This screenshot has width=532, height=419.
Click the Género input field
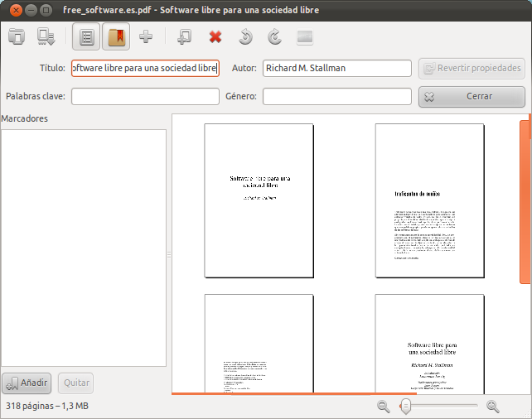coord(337,96)
